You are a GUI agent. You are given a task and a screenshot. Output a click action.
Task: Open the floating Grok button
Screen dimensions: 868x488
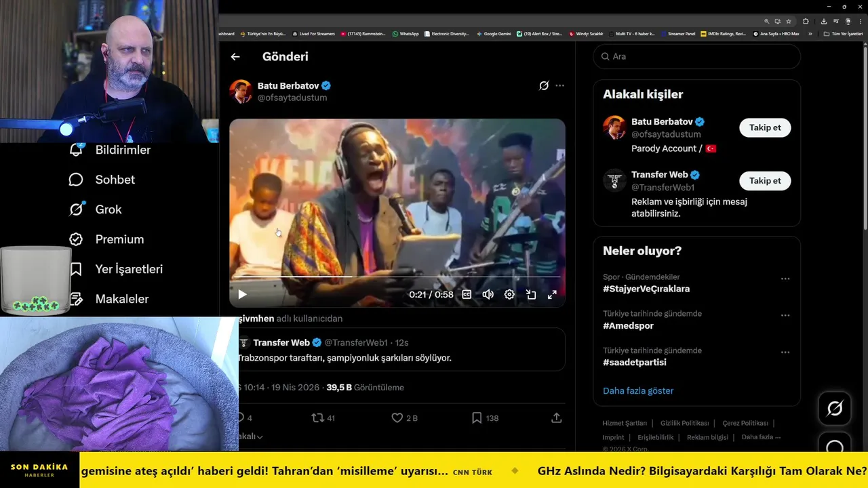pos(835,408)
